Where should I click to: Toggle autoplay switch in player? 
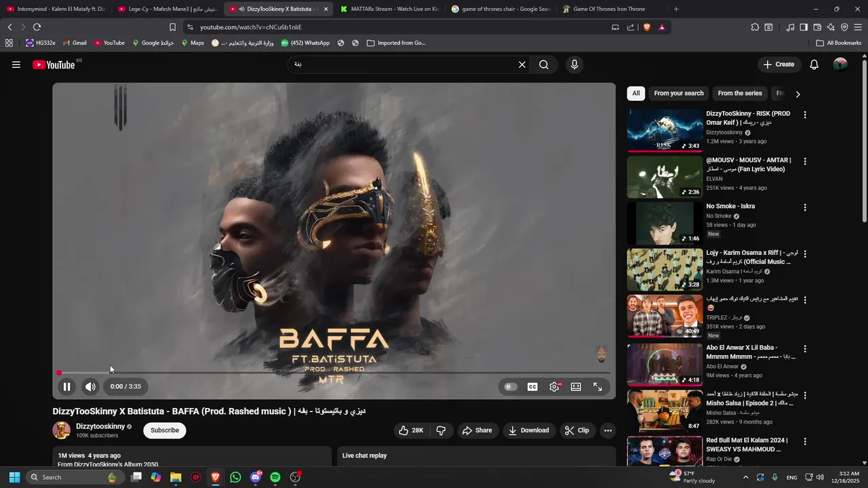510,386
